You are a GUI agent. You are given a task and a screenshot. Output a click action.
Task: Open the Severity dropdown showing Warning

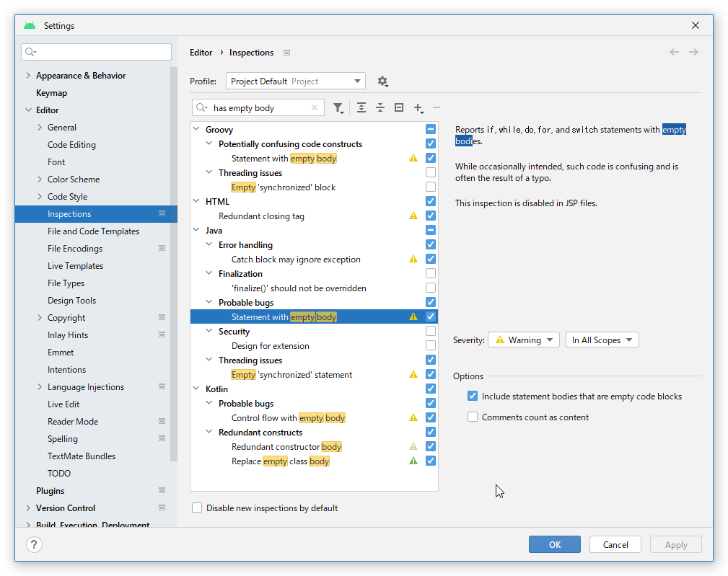tap(523, 340)
